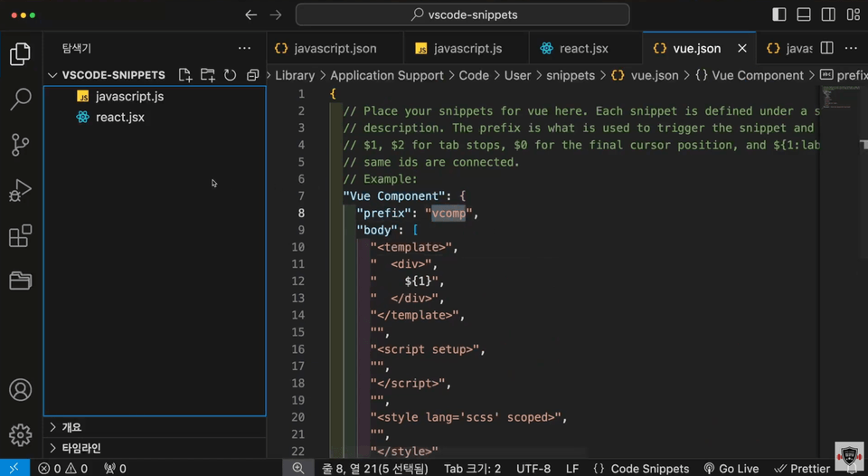Screen dimensions: 868x476
Task: Open the remote window indicator
Action: pos(14,468)
